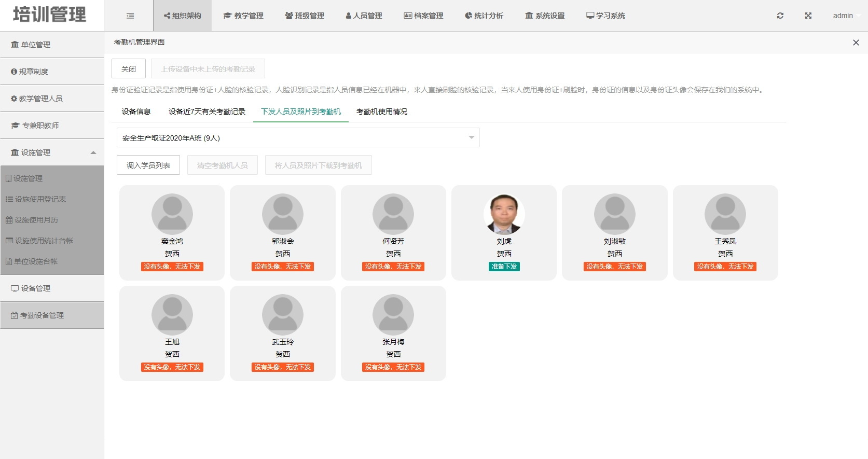Click the 调入学员列表 button

point(148,165)
